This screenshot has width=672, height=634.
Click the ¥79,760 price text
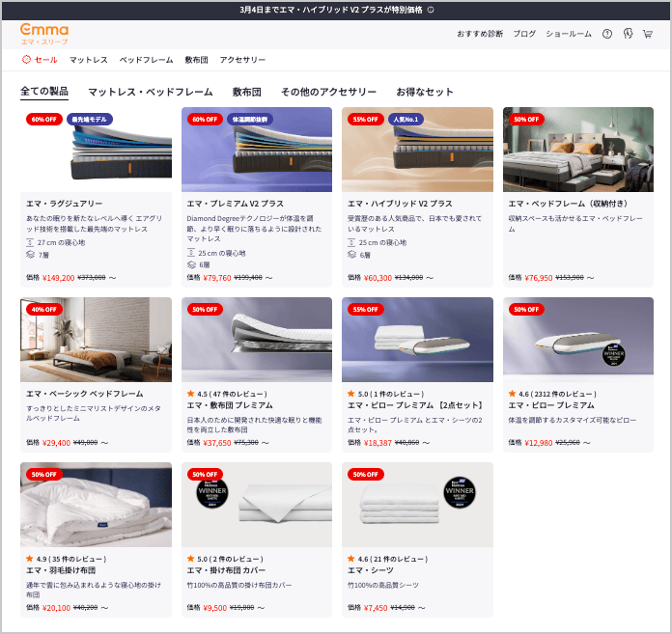coord(217,278)
